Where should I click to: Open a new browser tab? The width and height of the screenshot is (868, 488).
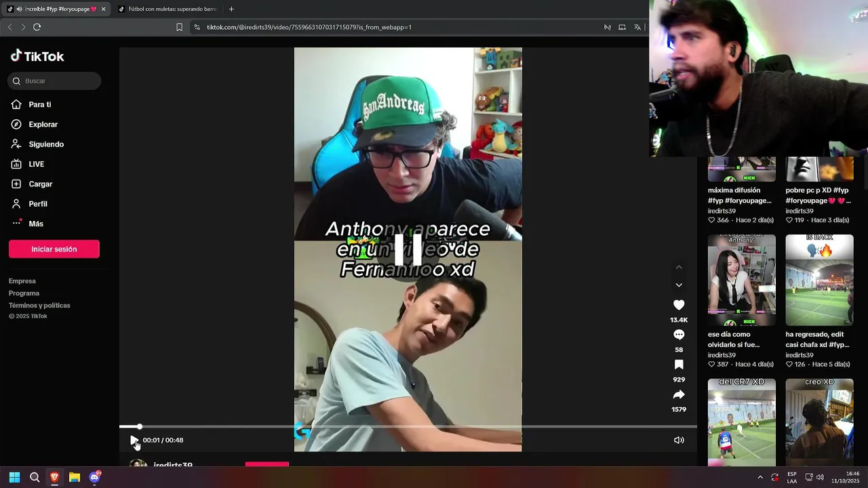point(231,9)
